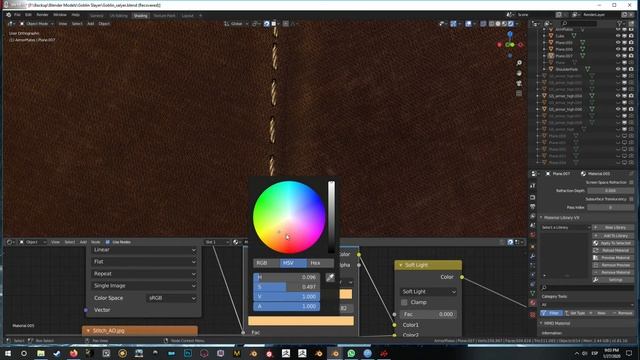Screen dimensions: 640x360
Task: Collapse the Soft Light node with its triangle
Action: [x=400, y=265]
